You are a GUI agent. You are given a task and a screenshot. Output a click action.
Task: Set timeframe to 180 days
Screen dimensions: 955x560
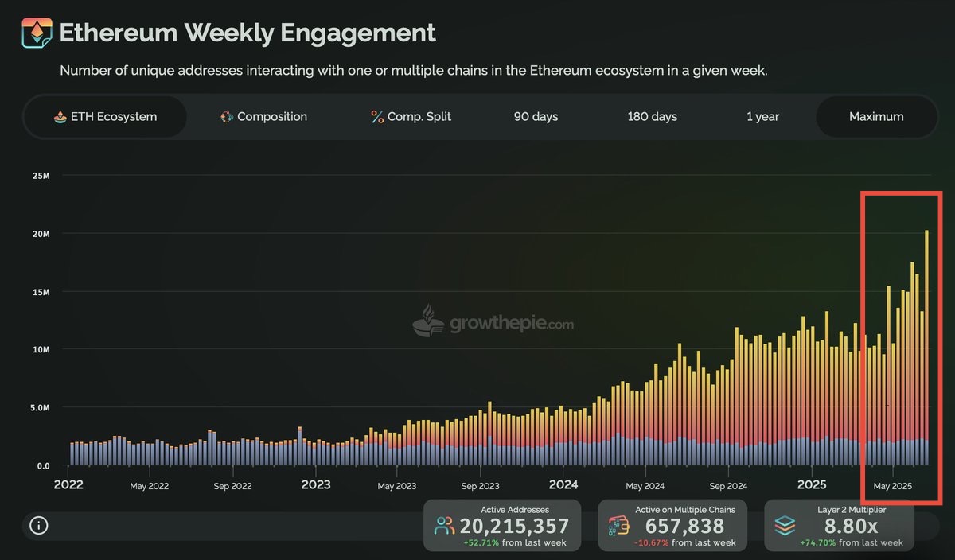[x=652, y=117]
